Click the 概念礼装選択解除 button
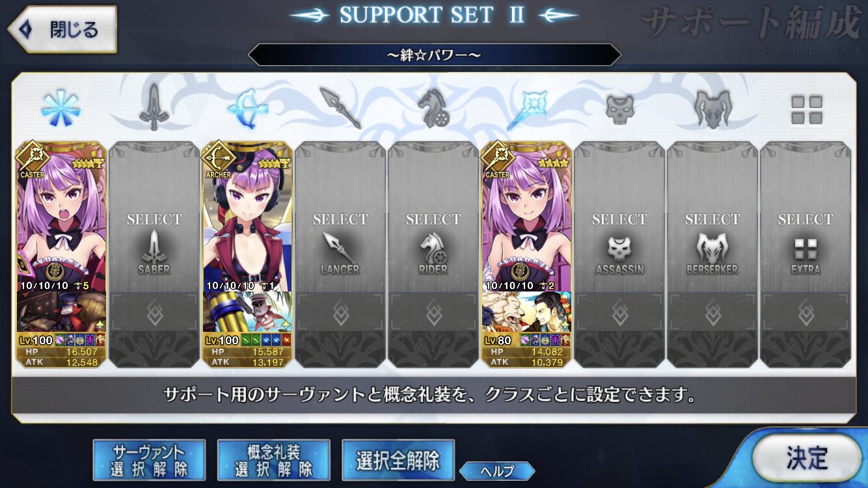Viewport: 868px width, 488px height. click(x=273, y=460)
